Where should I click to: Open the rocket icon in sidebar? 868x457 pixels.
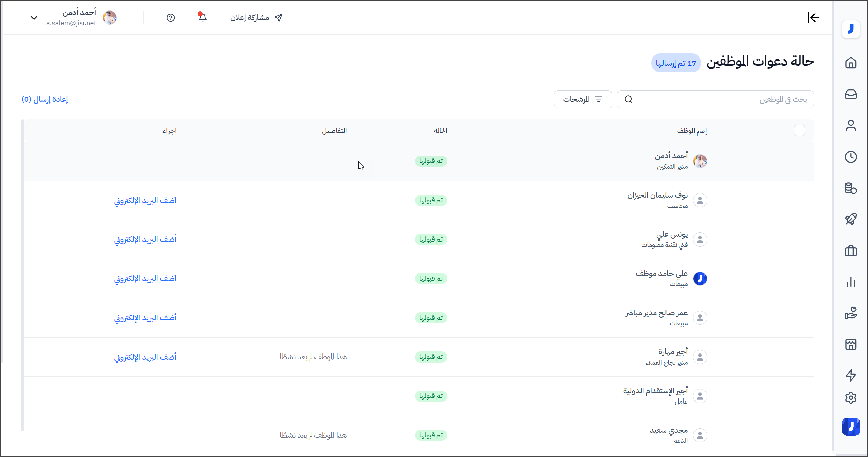(851, 219)
